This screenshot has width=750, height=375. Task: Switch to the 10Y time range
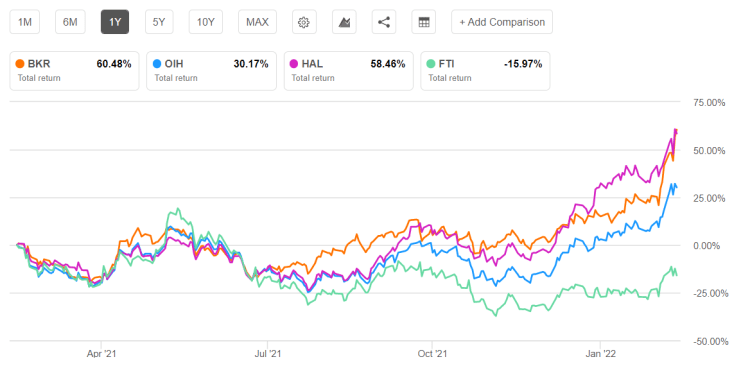[206, 22]
